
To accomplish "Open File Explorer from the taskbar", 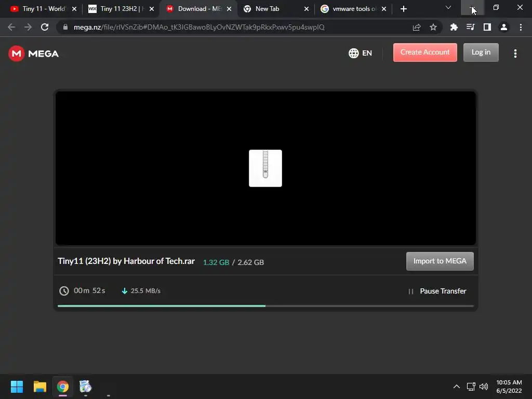I will point(39,387).
